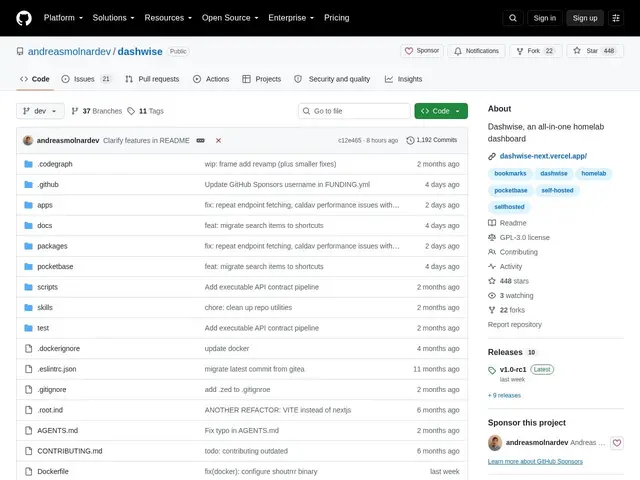
Task: Switch to the Insights tab
Action: tap(404, 79)
